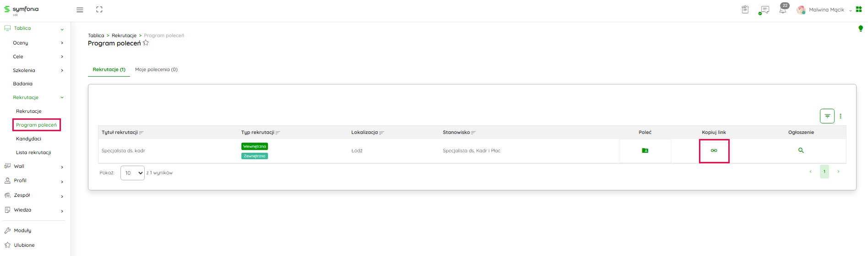Open the Malwina Mącik user menu
The width and height of the screenshot is (868, 256).
pyautogui.click(x=826, y=10)
